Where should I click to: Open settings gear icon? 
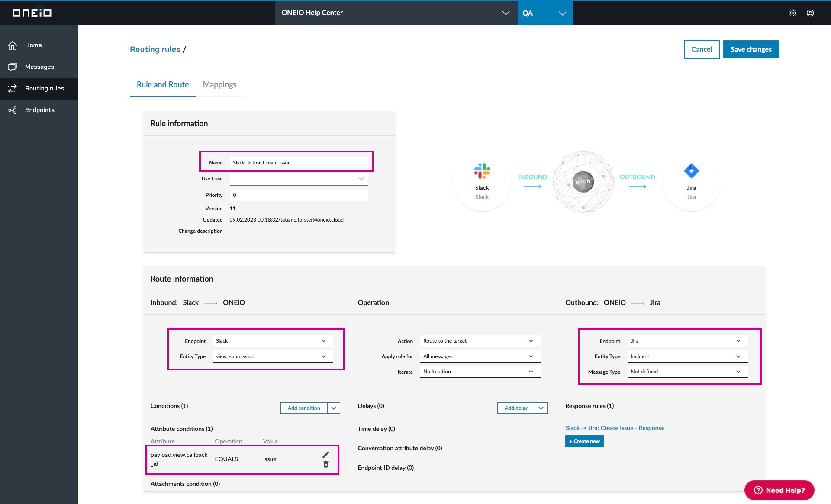(x=793, y=13)
